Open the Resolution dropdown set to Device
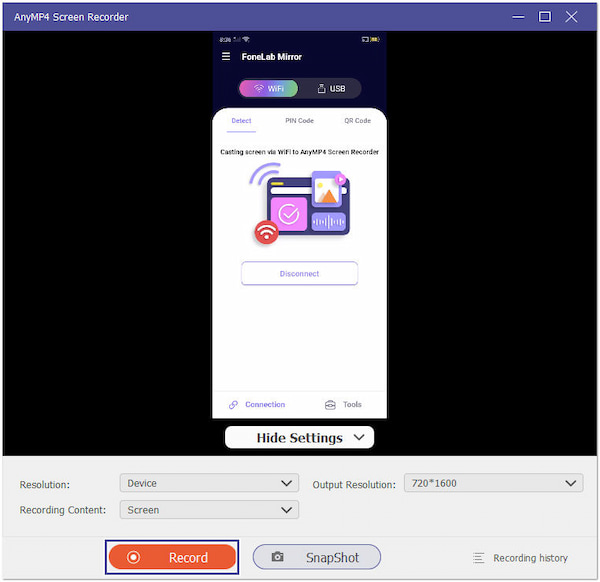 (x=209, y=483)
